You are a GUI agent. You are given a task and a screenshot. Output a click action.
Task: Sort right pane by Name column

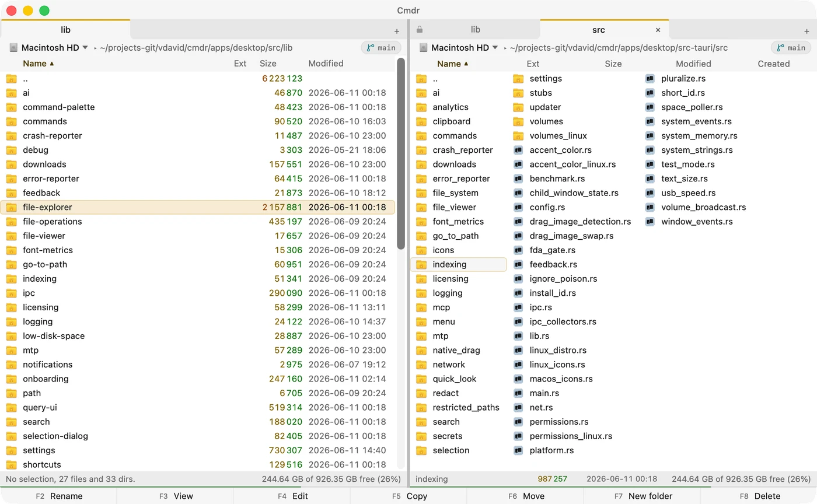click(453, 64)
